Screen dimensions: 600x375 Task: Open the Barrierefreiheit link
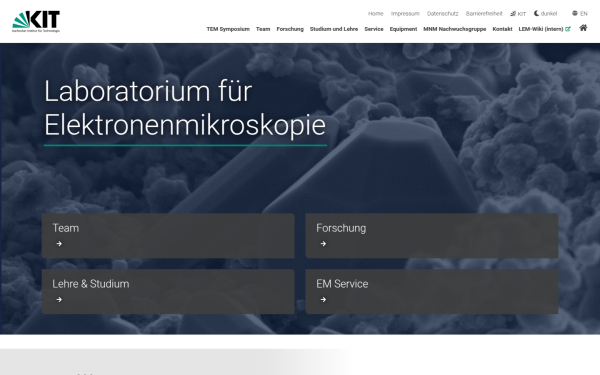coord(484,14)
